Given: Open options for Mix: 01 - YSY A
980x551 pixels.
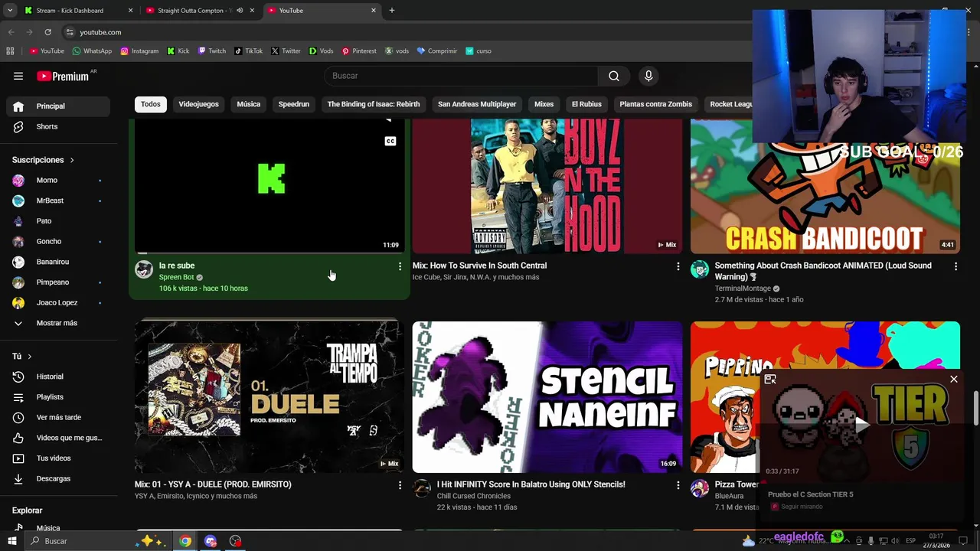Looking at the screenshot, I should coord(400,485).
